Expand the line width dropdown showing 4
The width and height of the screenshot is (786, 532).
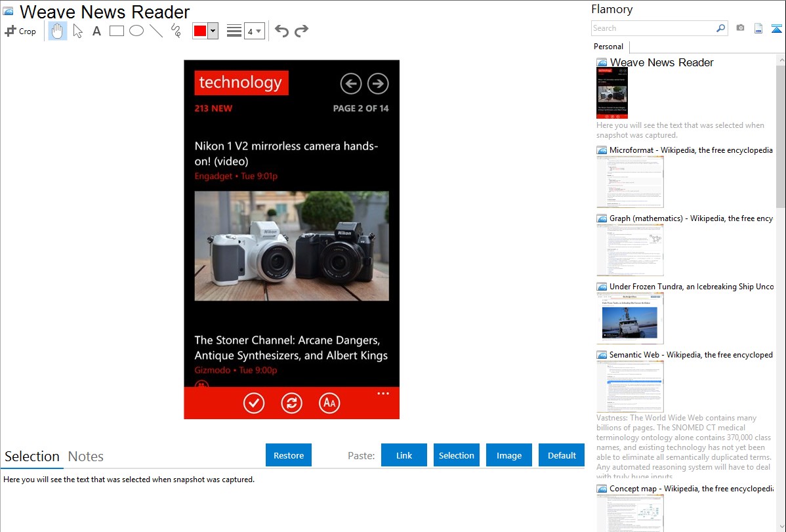pyautogui.click(x=254, y=31)
